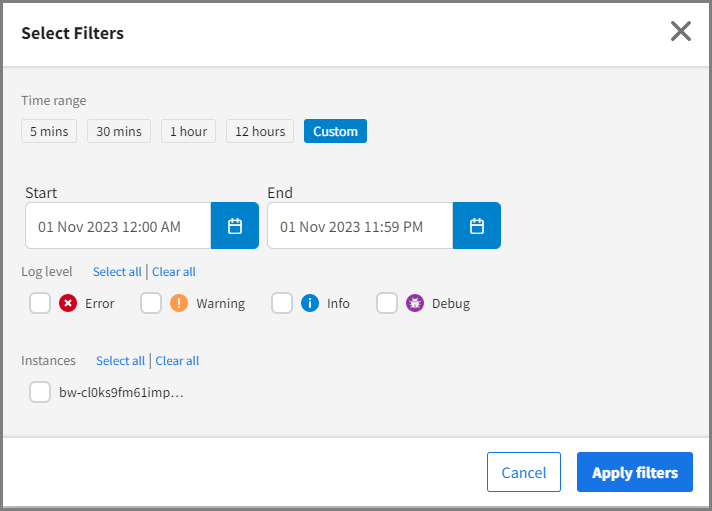Click the purple Debug bug icon
Image resolution: width=712 pixels, height=511 pixels.
pos(415,303)
